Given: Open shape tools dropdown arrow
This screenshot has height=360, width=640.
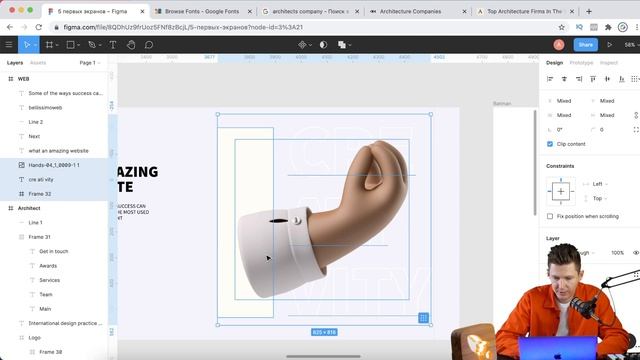Looking at the screenshot, I should point(78,45).
